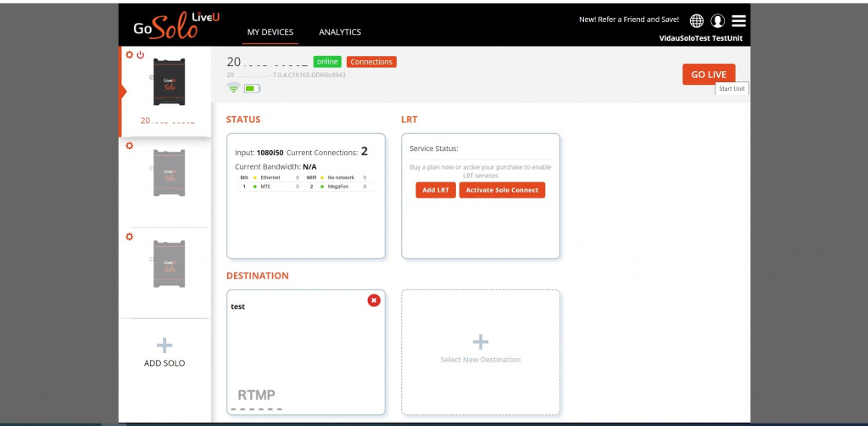Click Activate Solo Connect button
This screenshot has width=868, height=426.
point(502,190)
